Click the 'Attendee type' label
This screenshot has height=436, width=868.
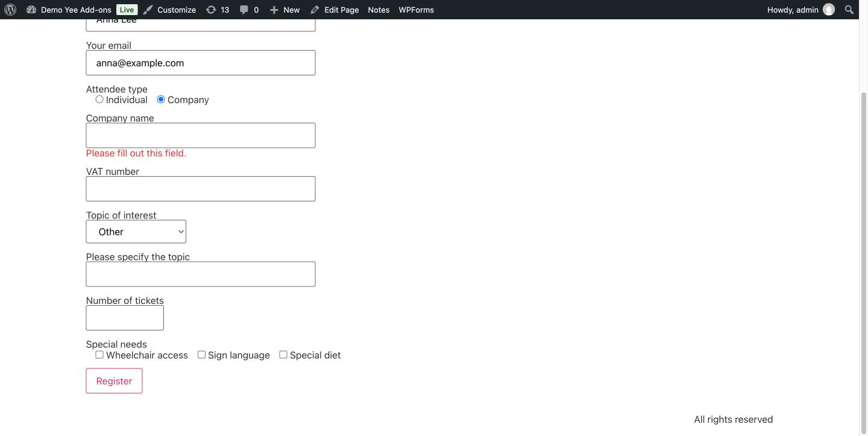click(117, 89)
